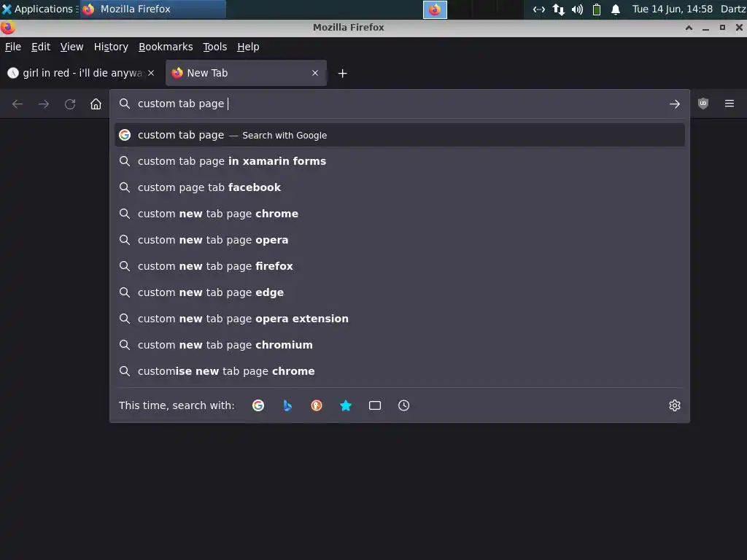Search History with the clock icon
747x560 pixels.
tap(403, 405)
